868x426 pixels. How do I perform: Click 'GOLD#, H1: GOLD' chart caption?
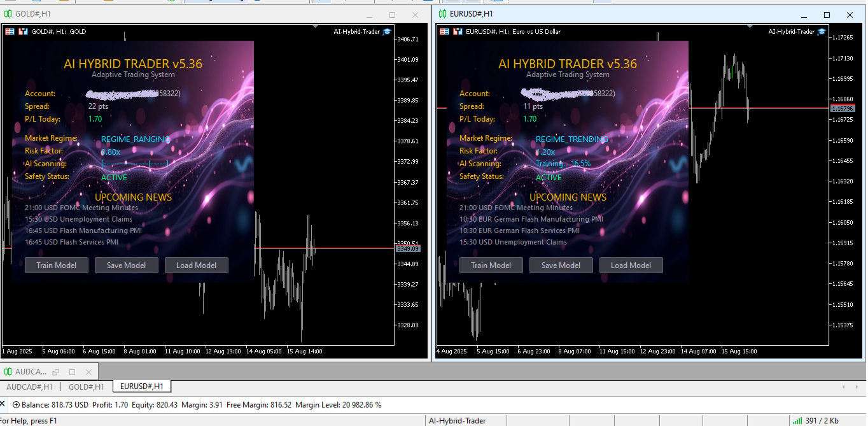[x=59, y=31]
